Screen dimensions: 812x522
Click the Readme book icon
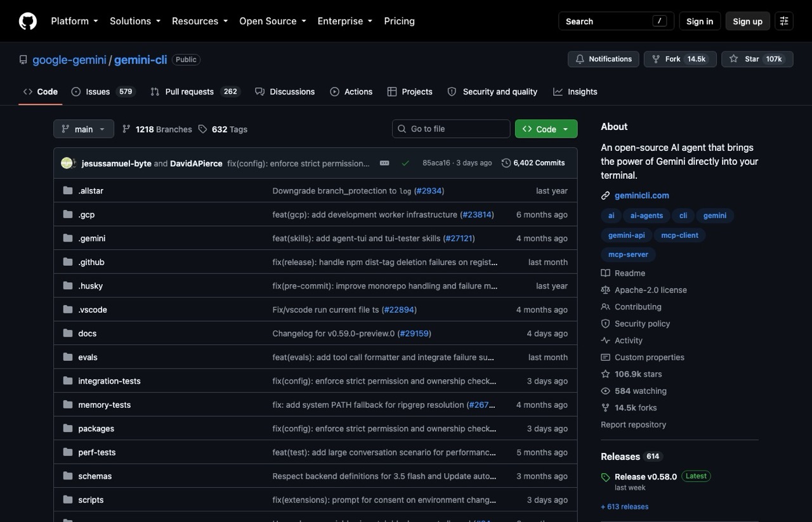point(605,273)
